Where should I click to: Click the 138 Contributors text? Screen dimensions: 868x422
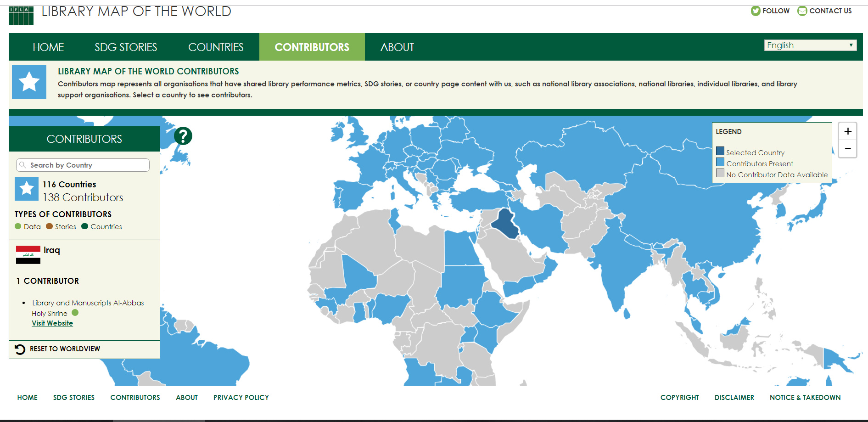point(83,197)
